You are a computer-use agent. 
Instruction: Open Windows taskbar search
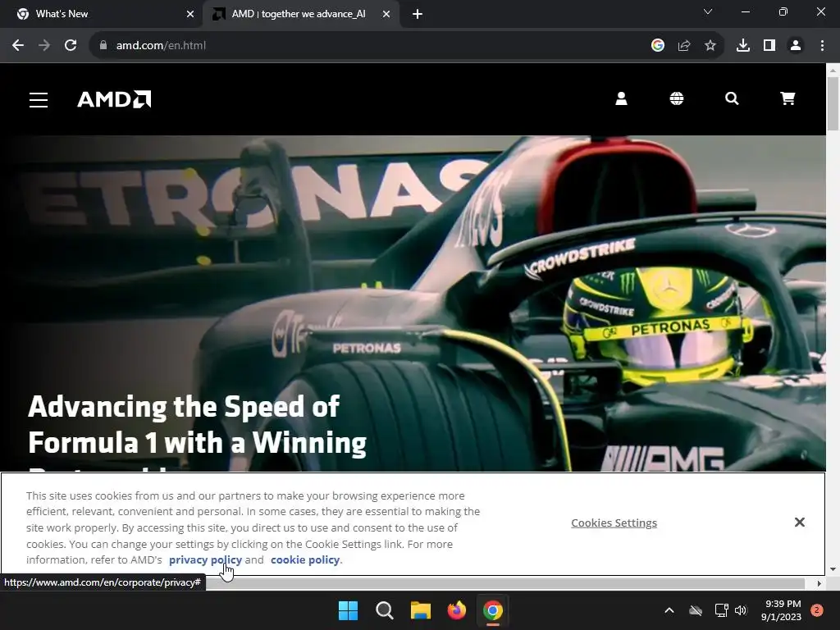(384, 610)
